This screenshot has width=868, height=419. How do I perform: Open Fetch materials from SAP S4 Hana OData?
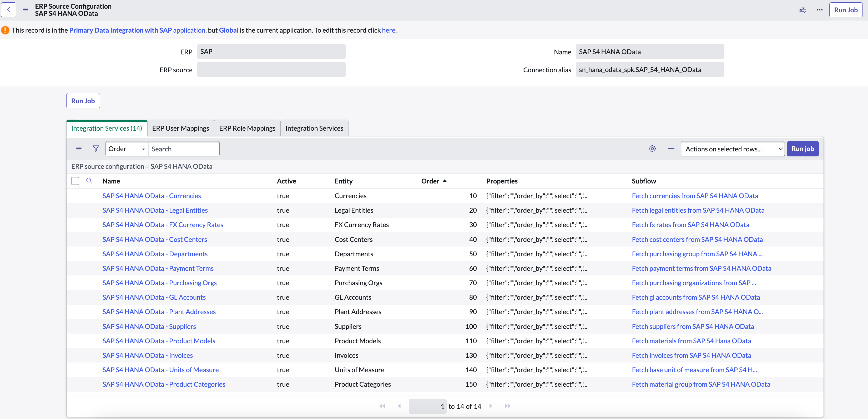click(692, 341)
